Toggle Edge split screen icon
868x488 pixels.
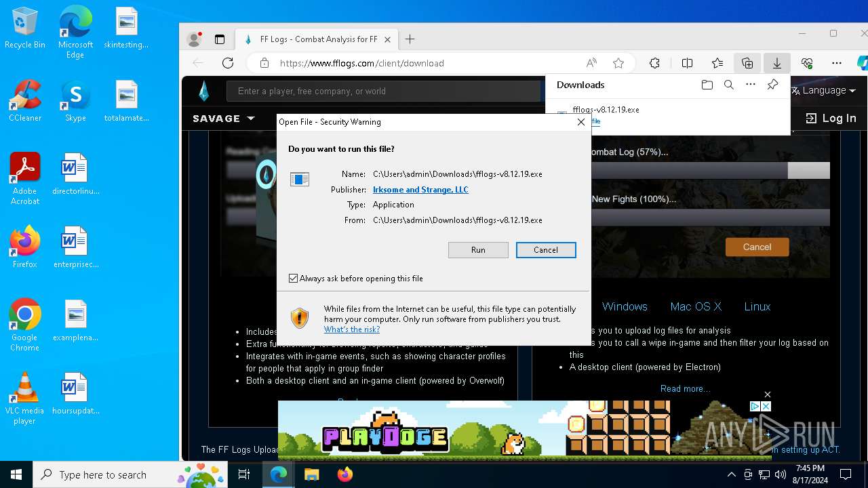[687, 63]
